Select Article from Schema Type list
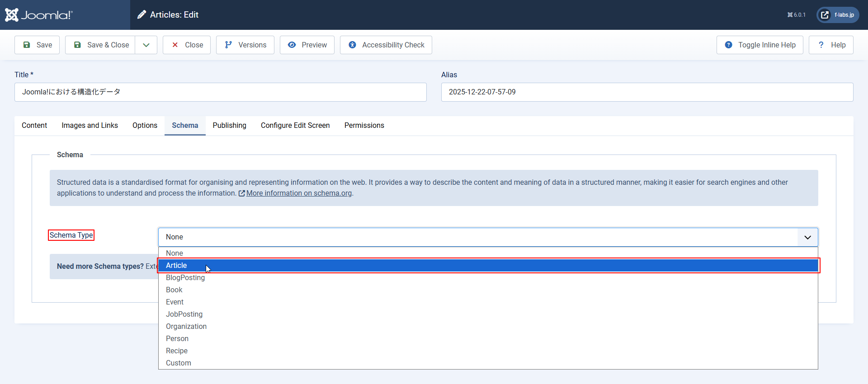 tap(176, 266)
